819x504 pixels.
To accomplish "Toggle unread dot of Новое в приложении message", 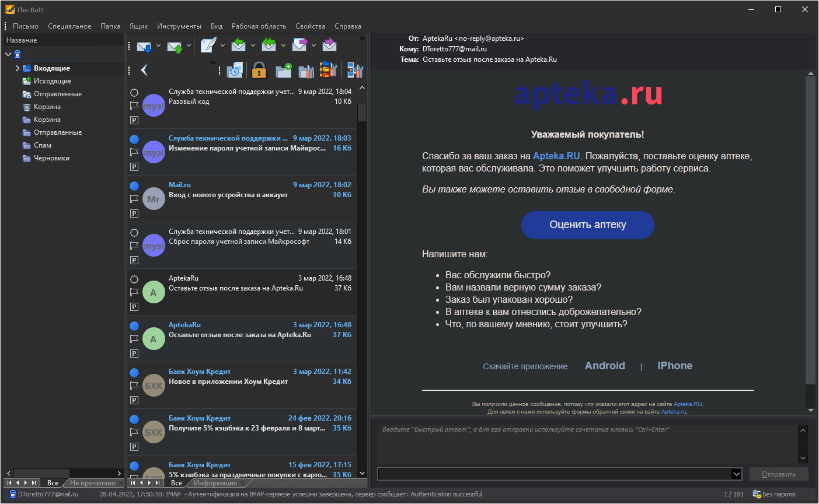I will click(134, 373).
